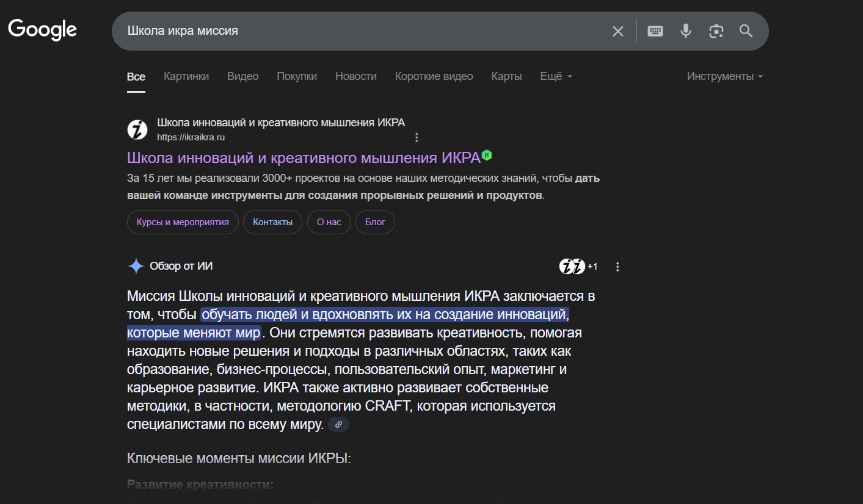Switch to Видео tab
The width and height of the screenshot is (863, 504).
tap(243, 76)
